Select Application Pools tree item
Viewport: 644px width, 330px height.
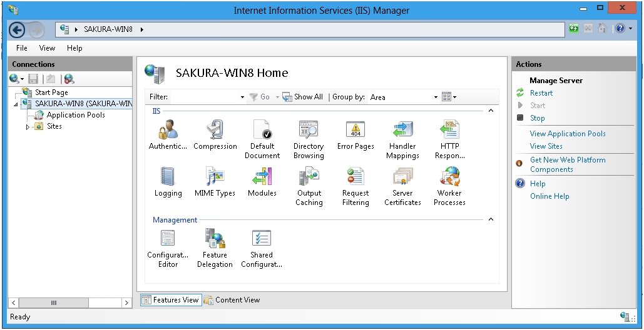click(76, 115)
